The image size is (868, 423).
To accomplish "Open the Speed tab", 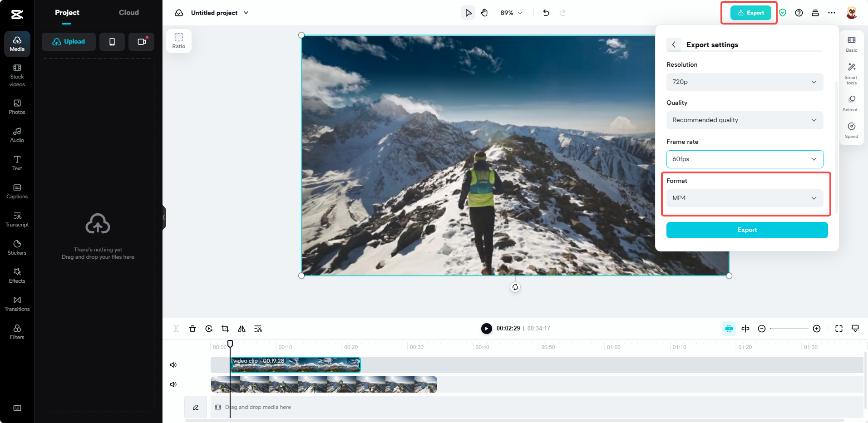I will (852, 130).
